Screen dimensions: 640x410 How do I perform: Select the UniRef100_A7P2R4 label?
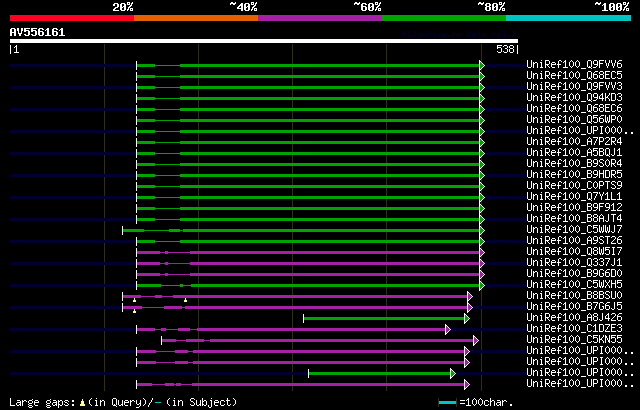[574, 142]
